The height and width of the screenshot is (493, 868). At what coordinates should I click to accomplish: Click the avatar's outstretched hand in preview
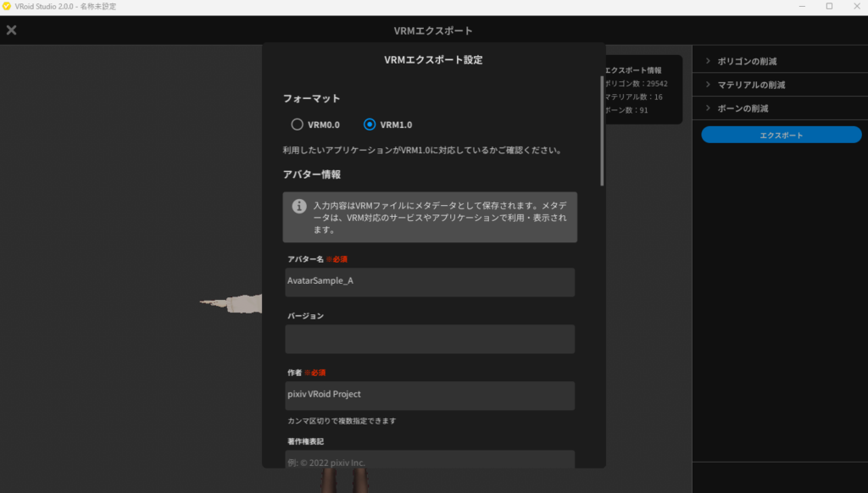231,302
